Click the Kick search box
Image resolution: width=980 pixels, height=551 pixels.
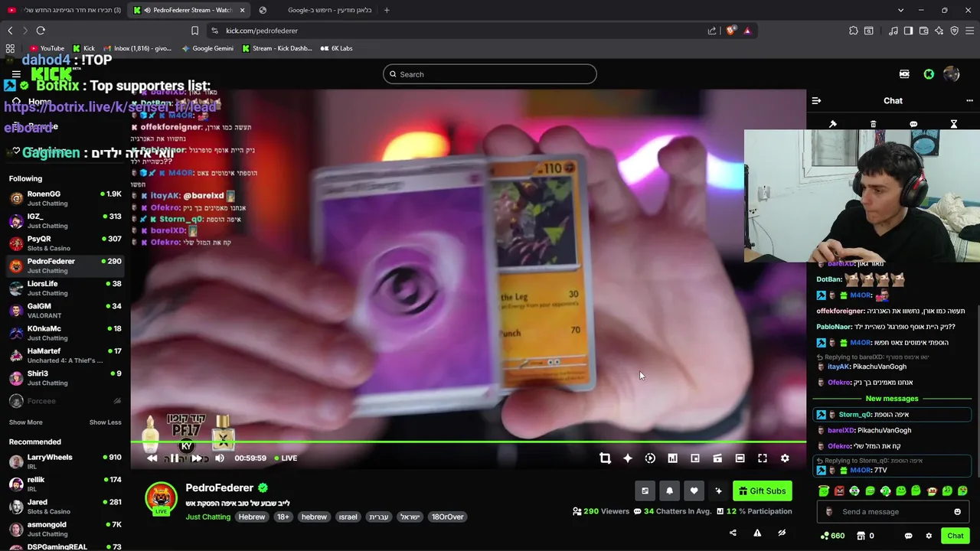click(x=490, y=74)
